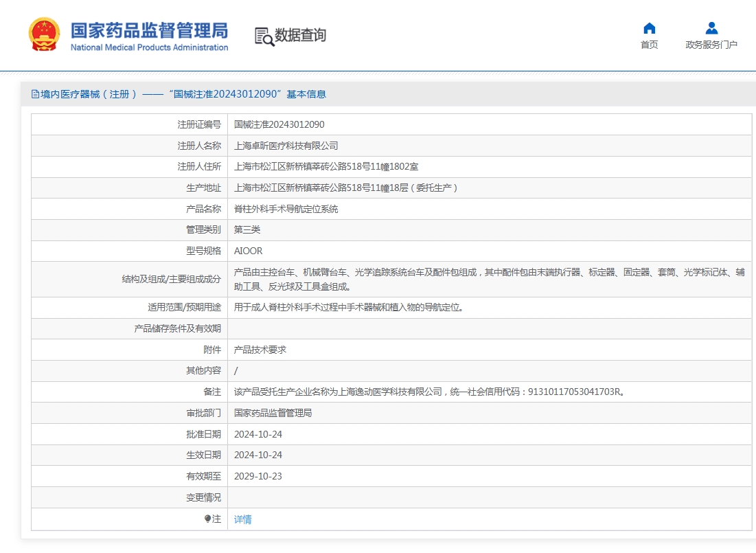Click the 其他内容 label cell
This screenshot has height=553, width=756.
(129, 370)
